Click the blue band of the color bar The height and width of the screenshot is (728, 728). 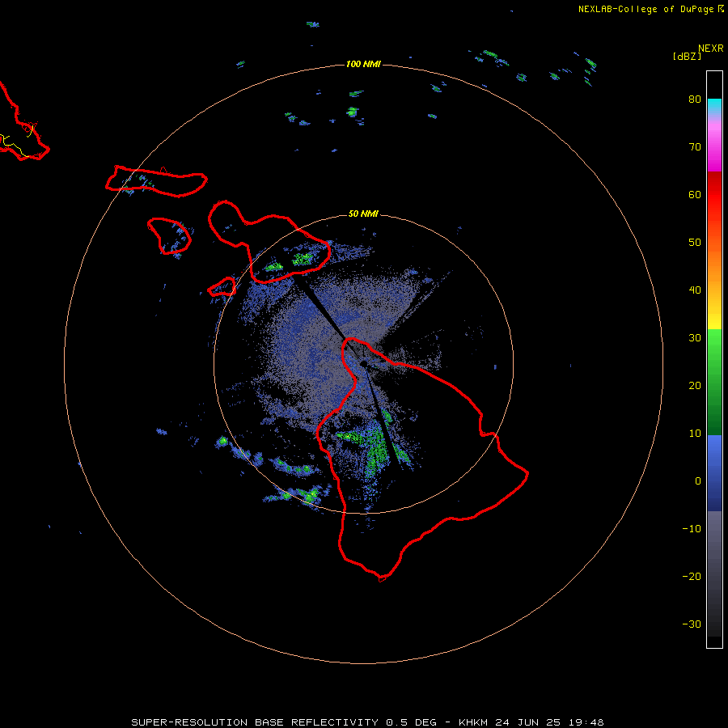click(714, 473)
